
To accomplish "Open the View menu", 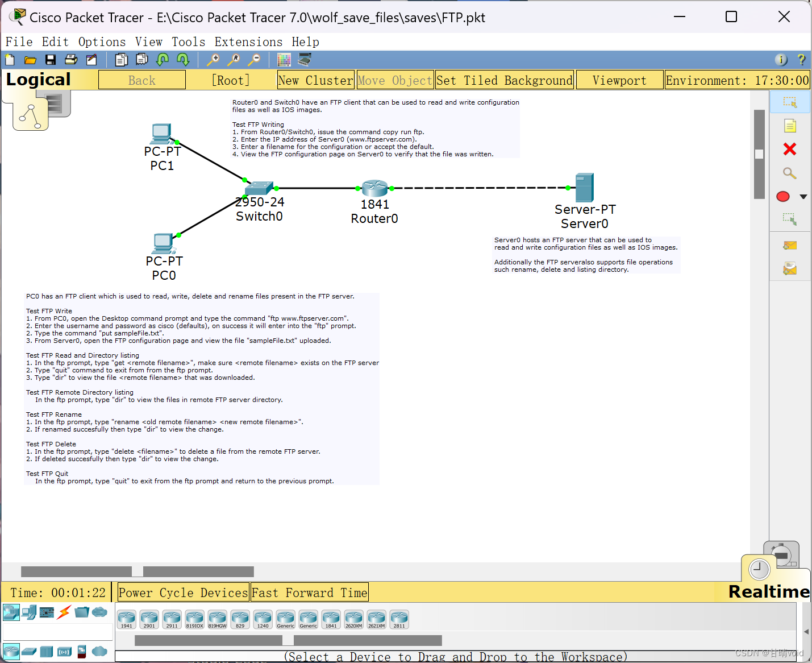I will [149, 42].
